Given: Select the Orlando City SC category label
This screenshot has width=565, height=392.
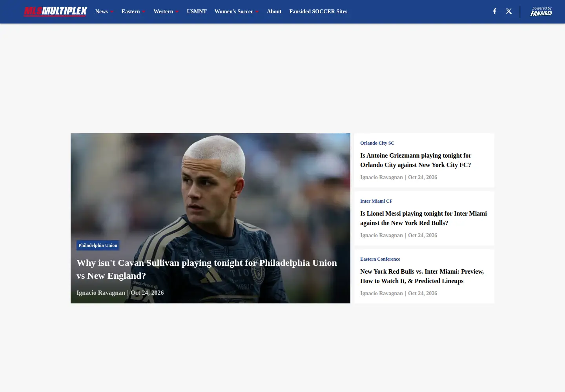Looking at the screenshot, I should (x=377, y=143).
